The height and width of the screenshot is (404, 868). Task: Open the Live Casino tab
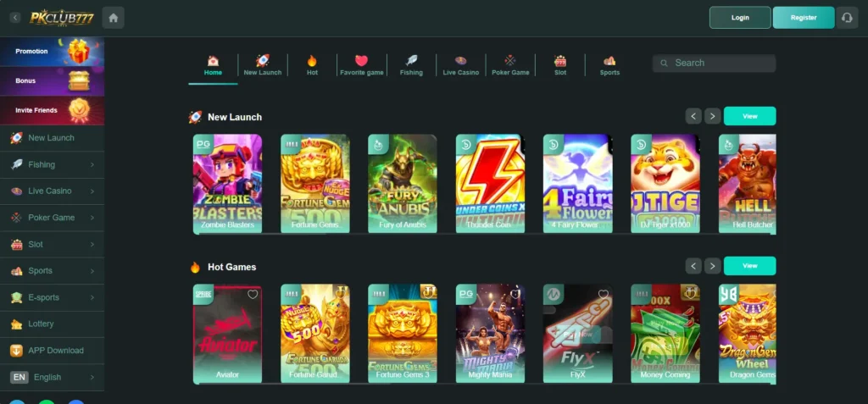click(x=460, y=66)
